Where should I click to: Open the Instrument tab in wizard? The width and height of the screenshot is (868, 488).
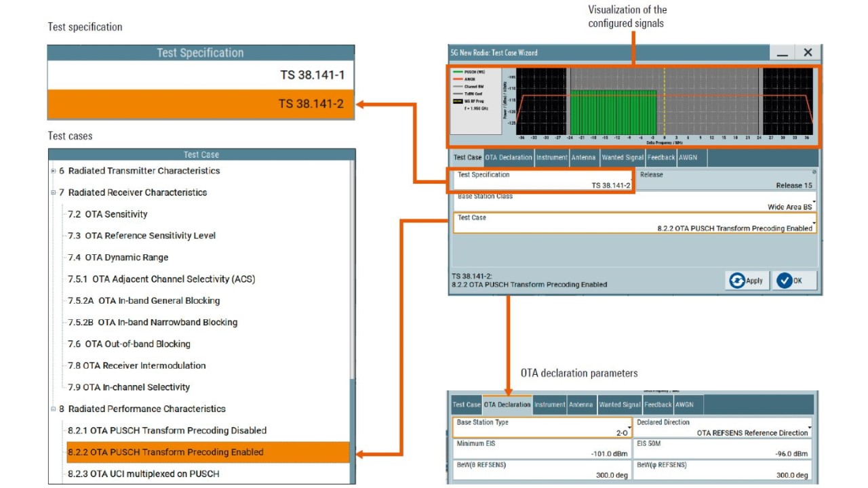pos(551,157)
